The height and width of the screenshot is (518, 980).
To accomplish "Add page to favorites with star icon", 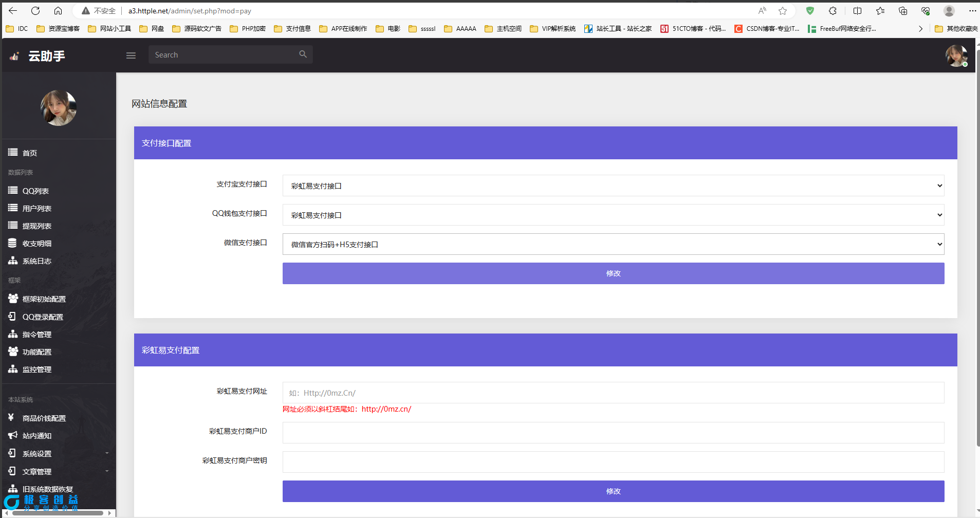I will [782, 11].
